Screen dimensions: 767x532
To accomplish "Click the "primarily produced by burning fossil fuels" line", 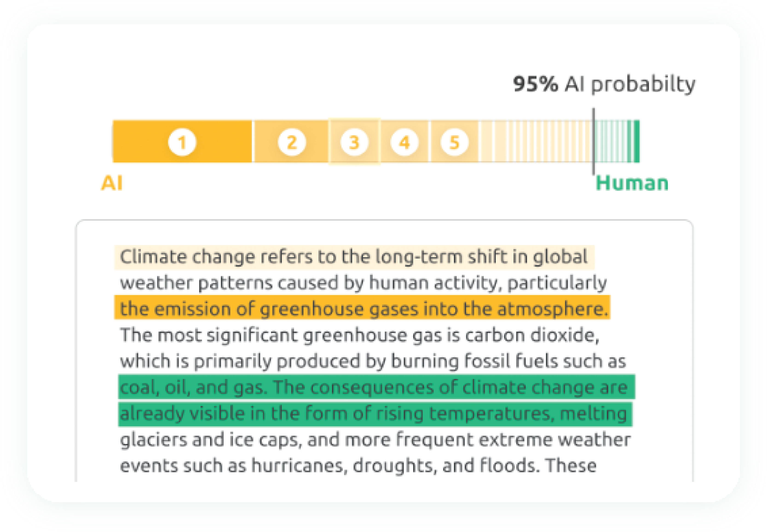I will (373, 361).
